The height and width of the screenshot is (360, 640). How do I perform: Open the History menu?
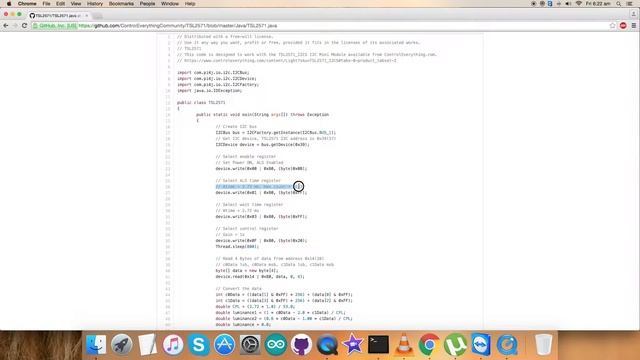point(95,4)
